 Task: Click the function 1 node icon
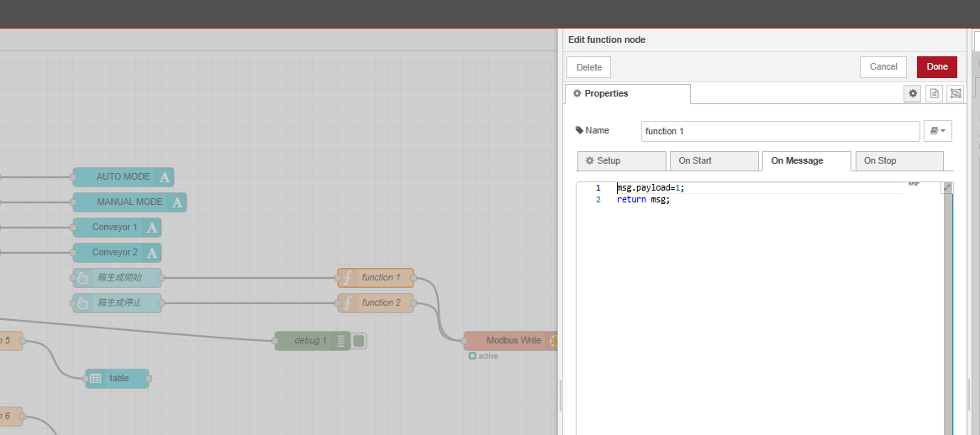tap(347, 278)
